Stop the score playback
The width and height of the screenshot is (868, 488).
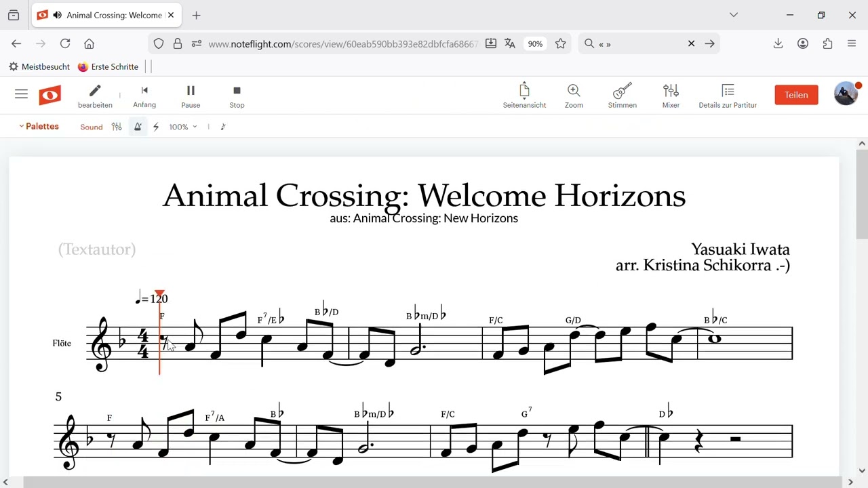click(237, 96)
